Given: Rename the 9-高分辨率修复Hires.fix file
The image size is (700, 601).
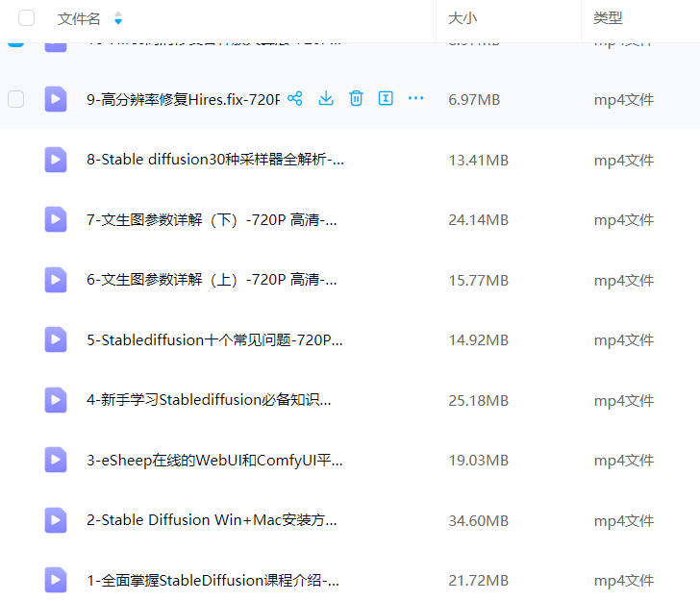Looking at the screenshot, I should coord(386,98).
